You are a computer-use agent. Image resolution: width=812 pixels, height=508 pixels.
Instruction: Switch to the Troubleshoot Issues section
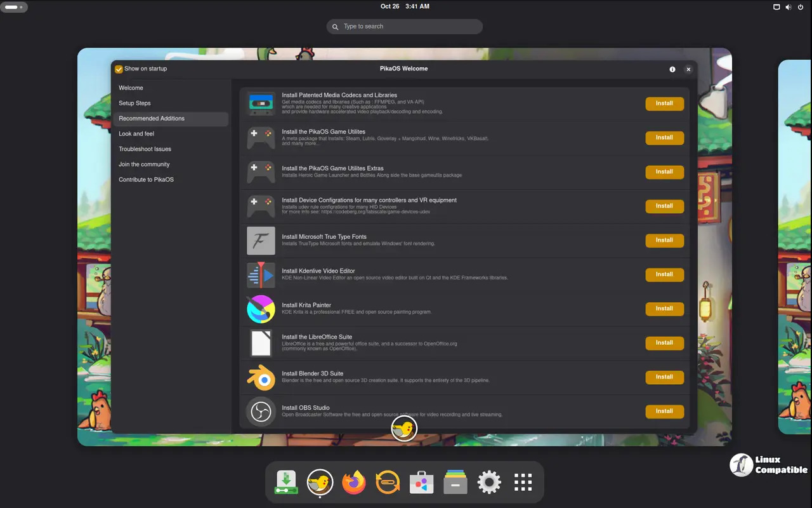point(145,149)
